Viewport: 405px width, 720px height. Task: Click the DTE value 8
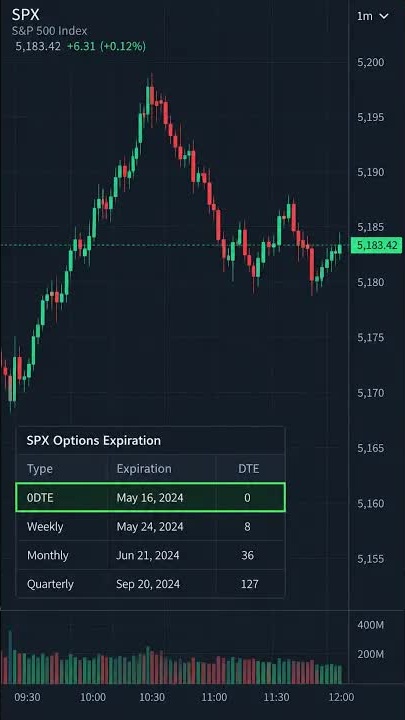click(247, 526)
